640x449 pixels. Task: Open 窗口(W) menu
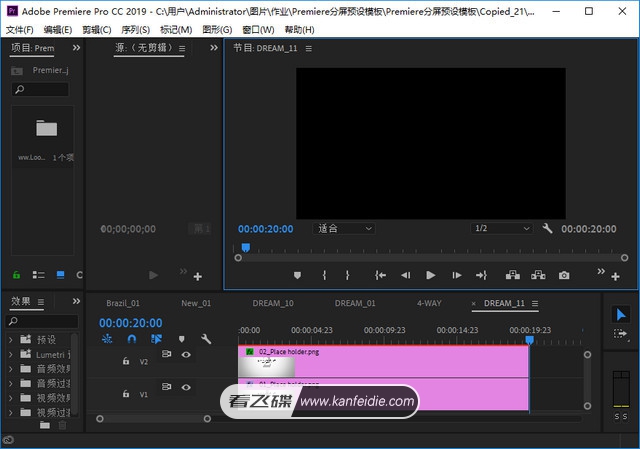(258, 29)
